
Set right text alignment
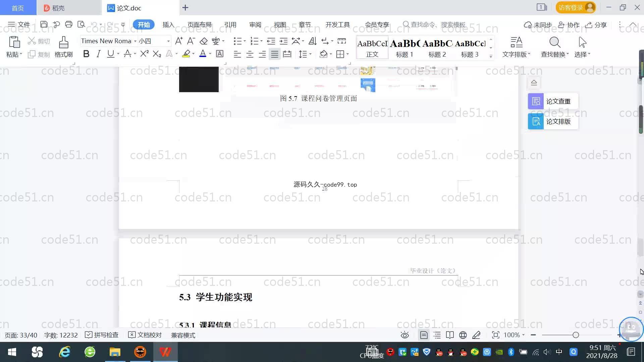(x=262, y=54)
